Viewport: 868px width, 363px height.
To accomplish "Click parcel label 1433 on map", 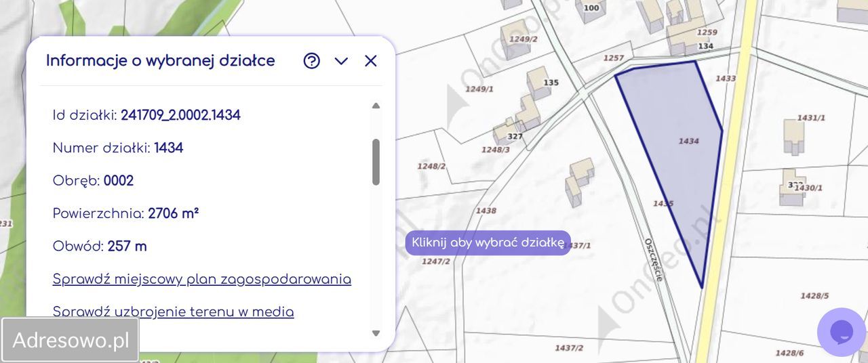I will (726, 79).
